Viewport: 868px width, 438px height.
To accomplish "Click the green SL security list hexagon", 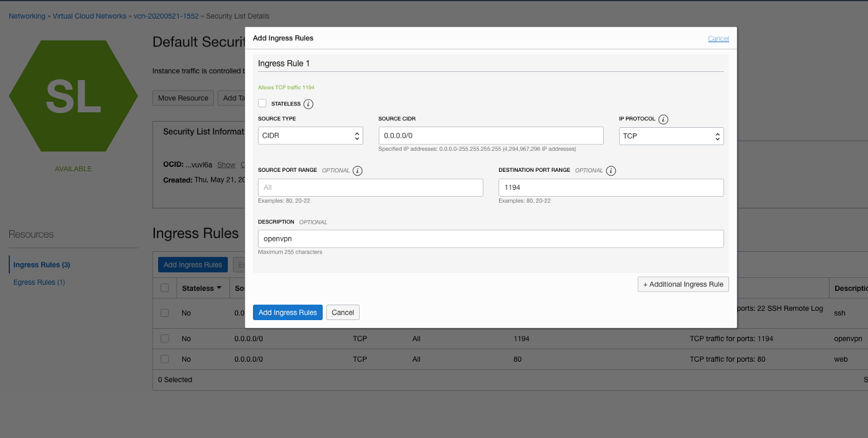I will (73, 96).
